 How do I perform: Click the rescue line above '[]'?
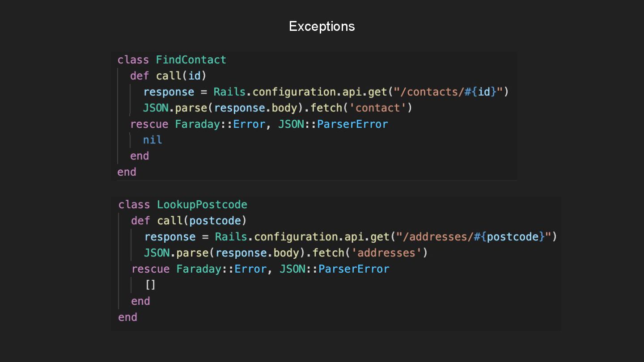[260, 269]
